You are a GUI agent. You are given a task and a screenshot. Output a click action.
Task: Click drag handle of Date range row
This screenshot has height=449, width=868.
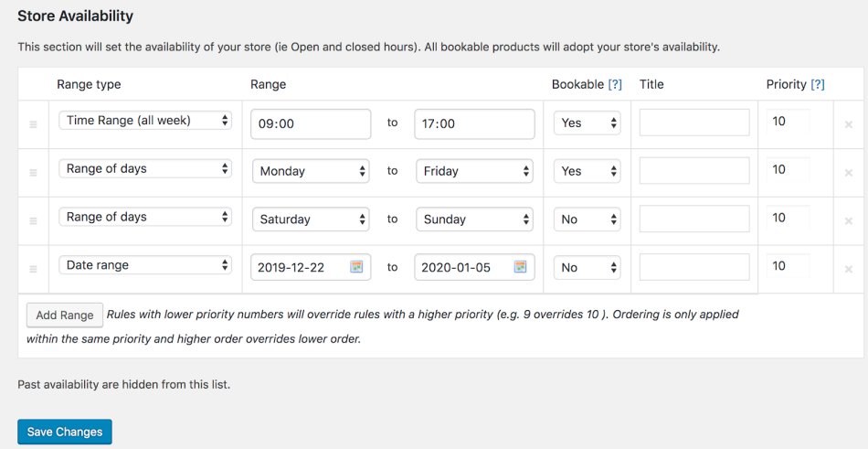click(x=33, y=269)
